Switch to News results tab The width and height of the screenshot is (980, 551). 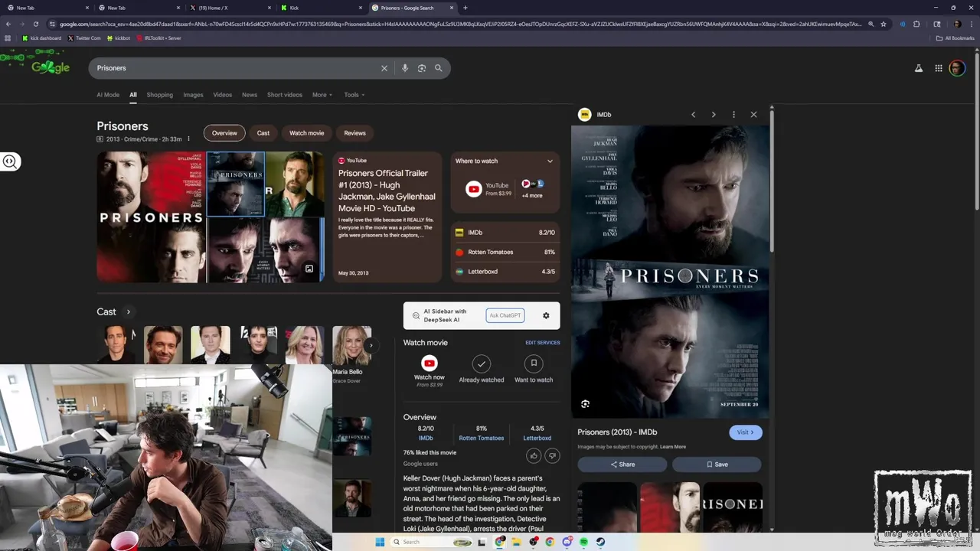coord(250,95)
